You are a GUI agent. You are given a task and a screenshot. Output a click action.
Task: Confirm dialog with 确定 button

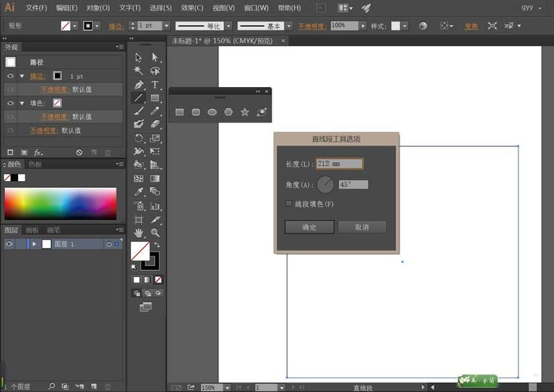click(309, 227)
